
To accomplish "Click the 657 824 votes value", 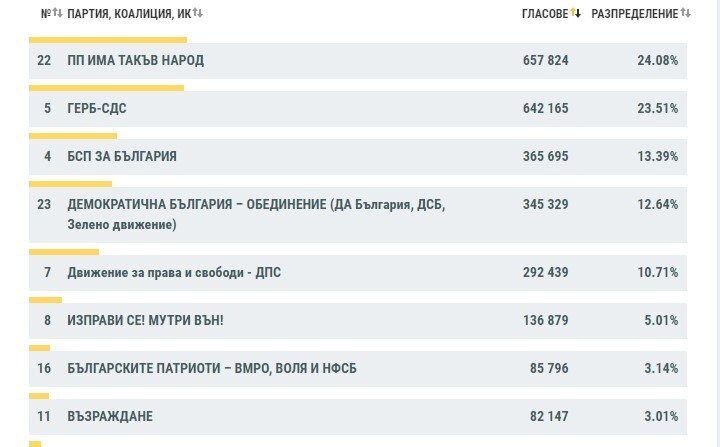I will point(546,61).
